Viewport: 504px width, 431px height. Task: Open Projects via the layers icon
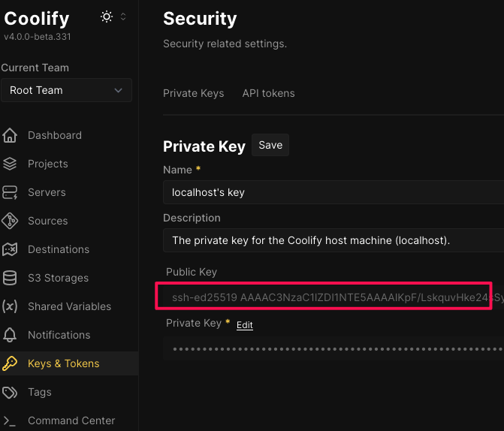10,164
